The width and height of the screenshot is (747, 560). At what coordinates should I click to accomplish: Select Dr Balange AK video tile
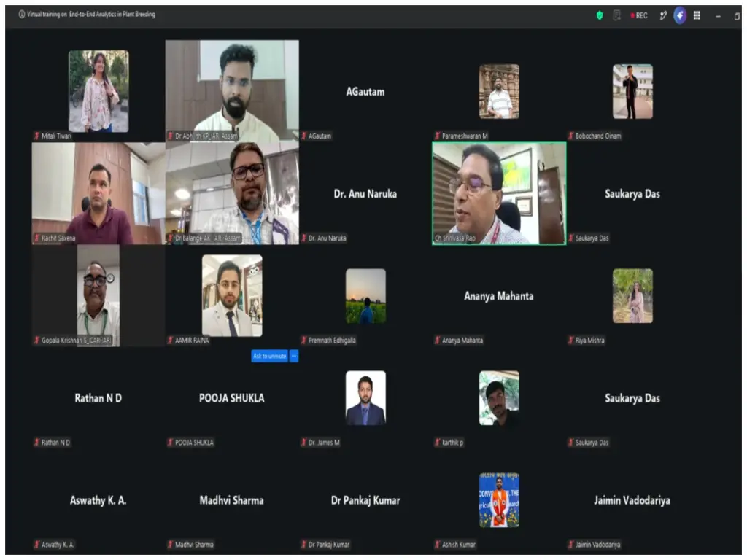point(232,193)
